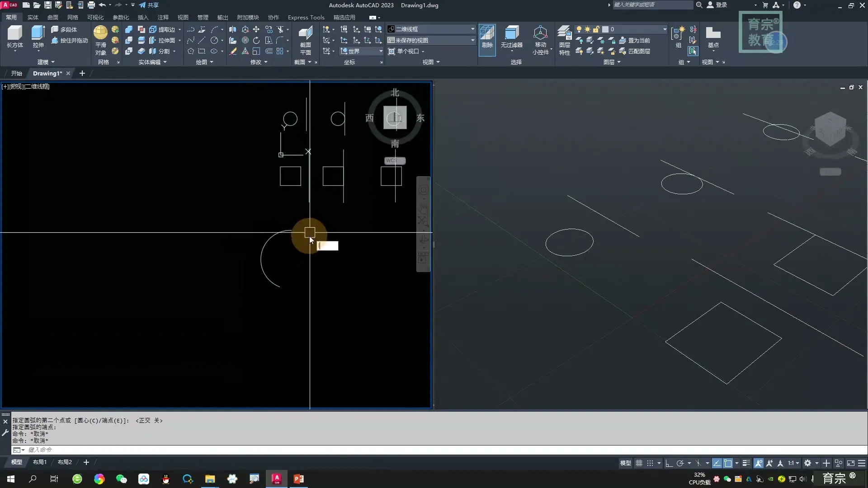
Task: Toggle object snap in status bar
Action: (x=728, y=463)
